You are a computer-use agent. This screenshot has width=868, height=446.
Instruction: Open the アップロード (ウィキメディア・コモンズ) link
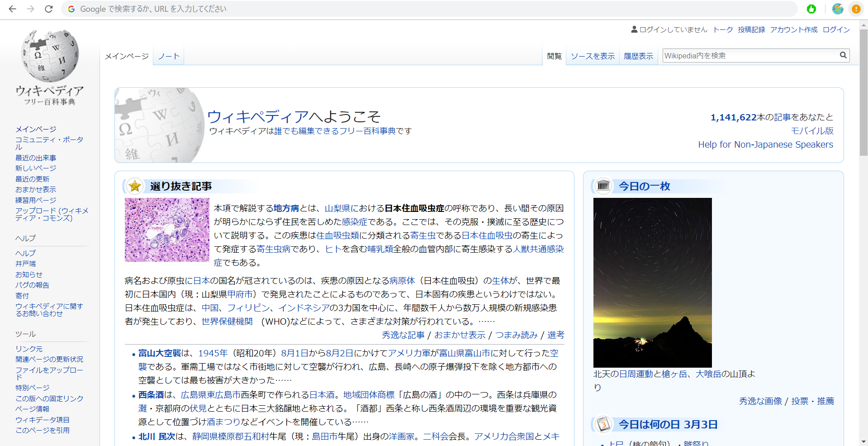(x=52, y=214)
